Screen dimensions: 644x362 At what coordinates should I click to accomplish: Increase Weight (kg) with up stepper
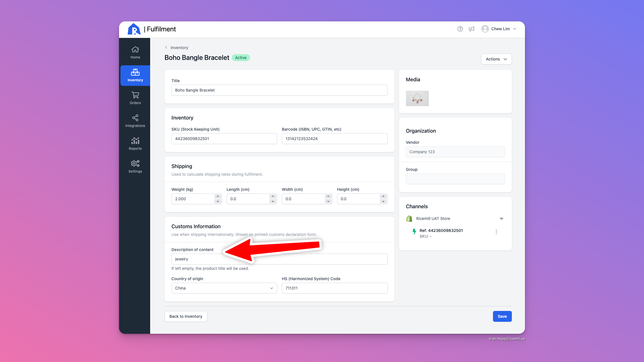coord(218,196)
